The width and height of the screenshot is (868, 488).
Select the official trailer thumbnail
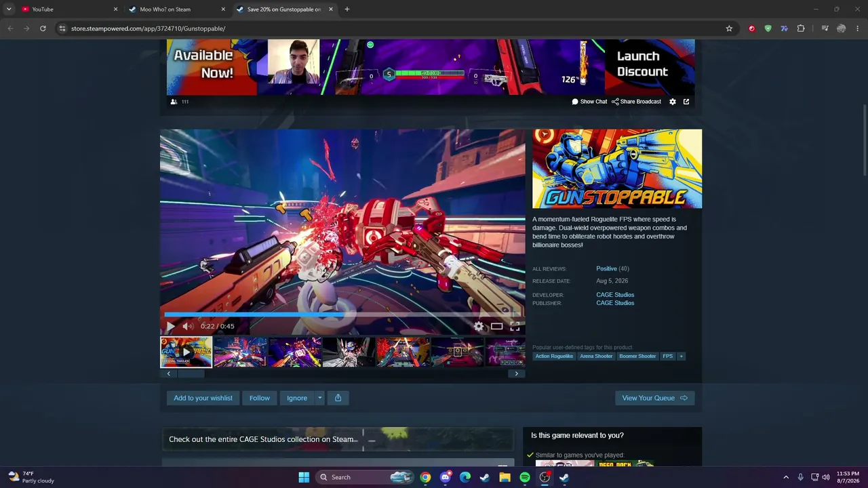click(x=186, y=352)
